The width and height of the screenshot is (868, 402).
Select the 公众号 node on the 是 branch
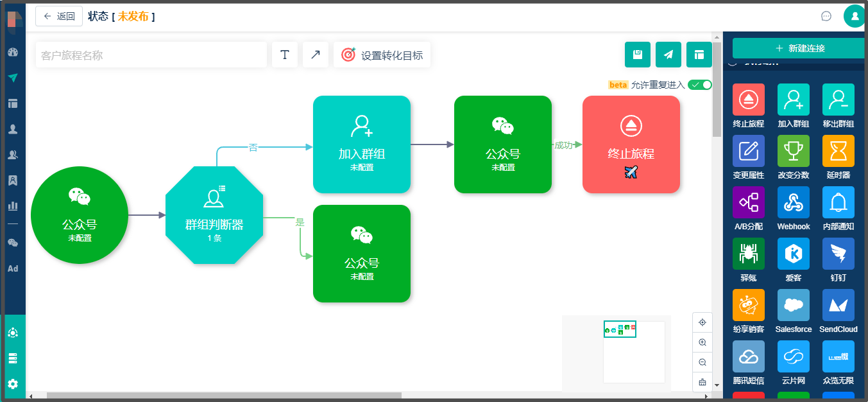(x=362, y=254)
